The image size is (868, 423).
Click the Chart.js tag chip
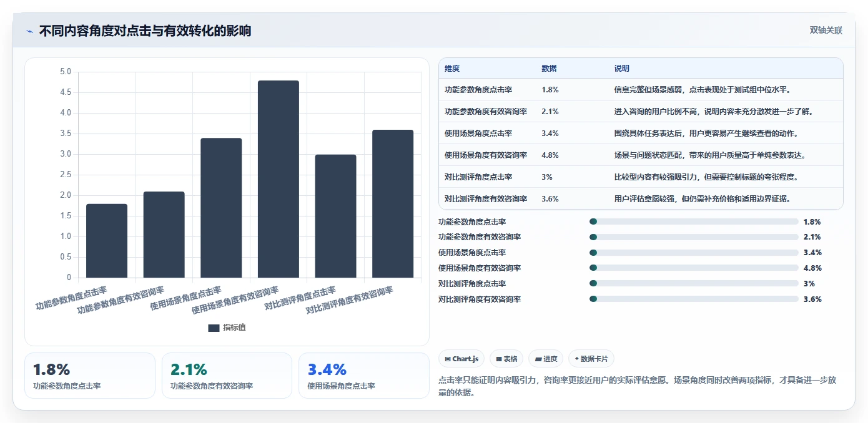[461, 359]
